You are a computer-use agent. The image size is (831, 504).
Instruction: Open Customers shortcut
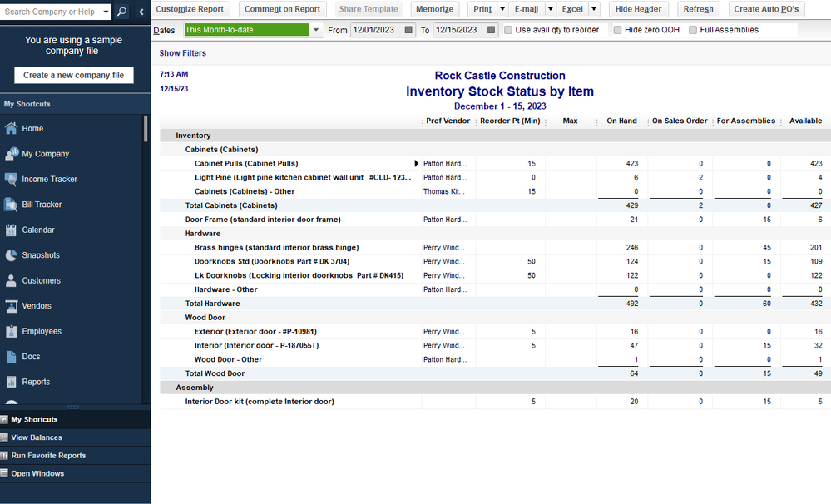41,281
